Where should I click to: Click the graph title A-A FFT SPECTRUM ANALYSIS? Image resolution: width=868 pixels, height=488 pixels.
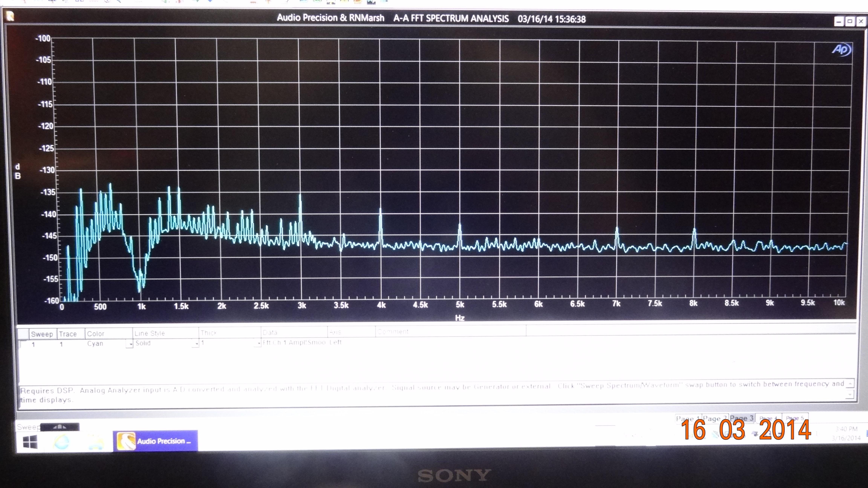pyautogui.click(x=451, y=18)
